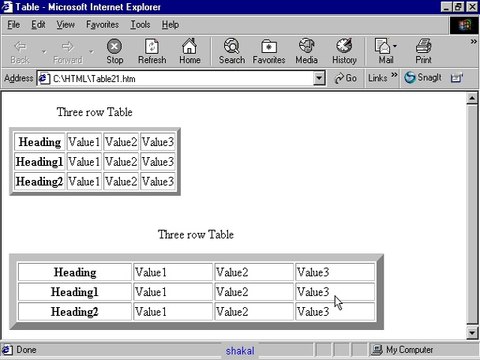The width and height of the screenshot is (480, 360).
Task: Click 'Done' status bar text
Action: 26,350
